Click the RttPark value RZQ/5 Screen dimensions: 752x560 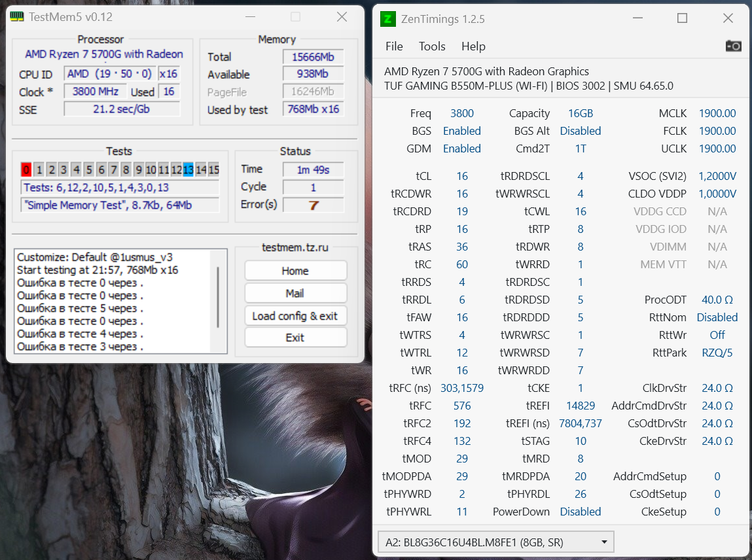click(x=717, y=353)
